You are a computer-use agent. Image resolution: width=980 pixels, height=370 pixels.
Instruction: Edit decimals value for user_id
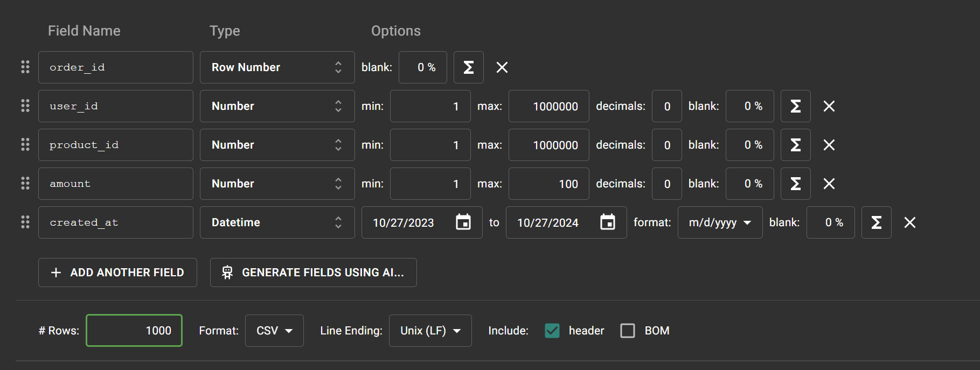click(667, 106)
